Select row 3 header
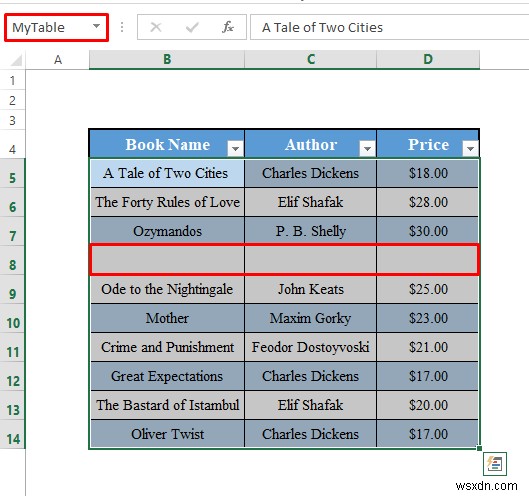Image resolution: width=529 pixels, height=496 pixels. point(12,120)
